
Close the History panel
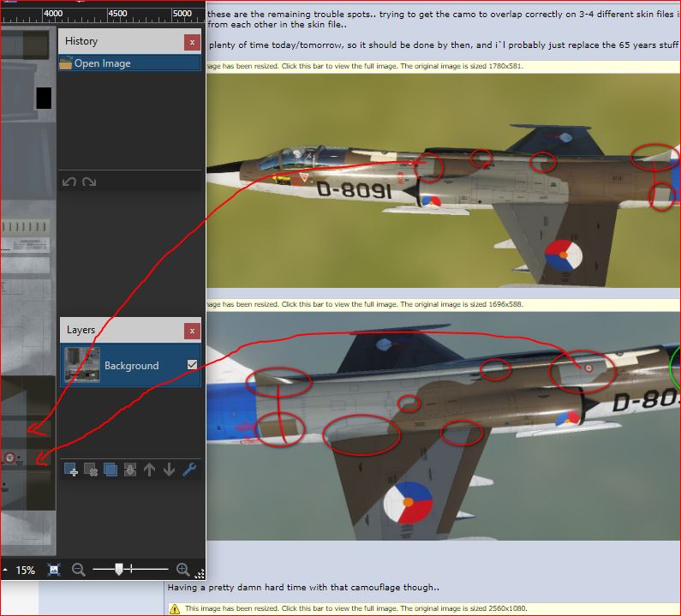pyautogui.click(x=192, y=42)
